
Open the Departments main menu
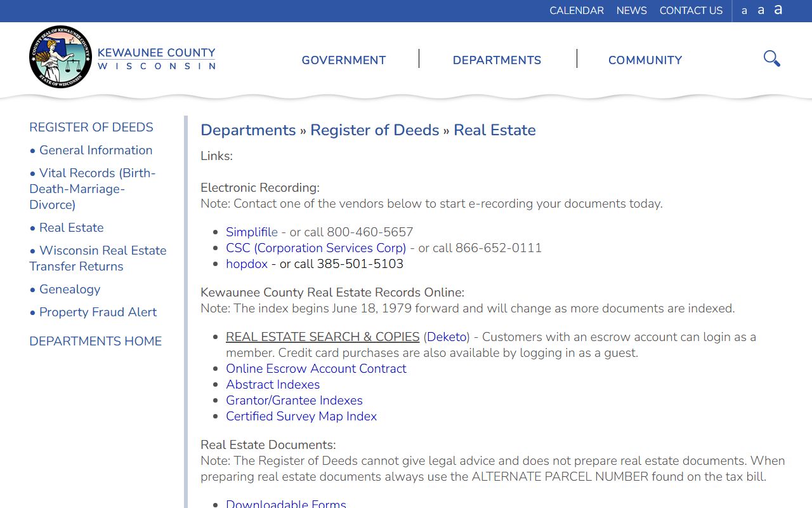pos(497,60)
